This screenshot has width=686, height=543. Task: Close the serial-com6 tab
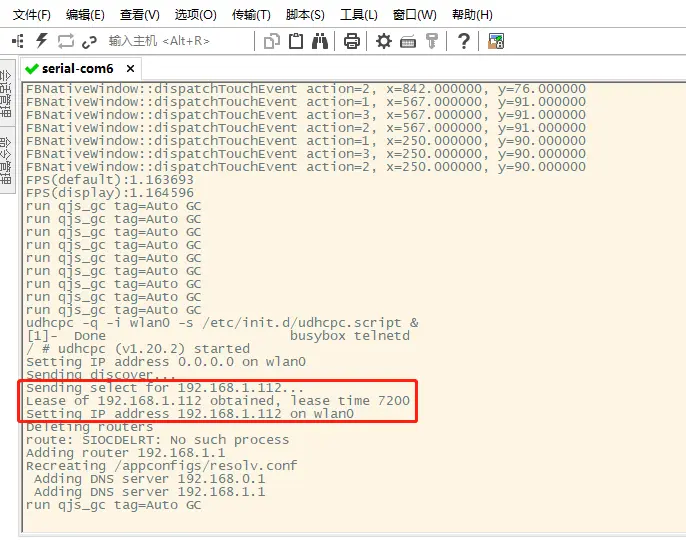[130, 69]
